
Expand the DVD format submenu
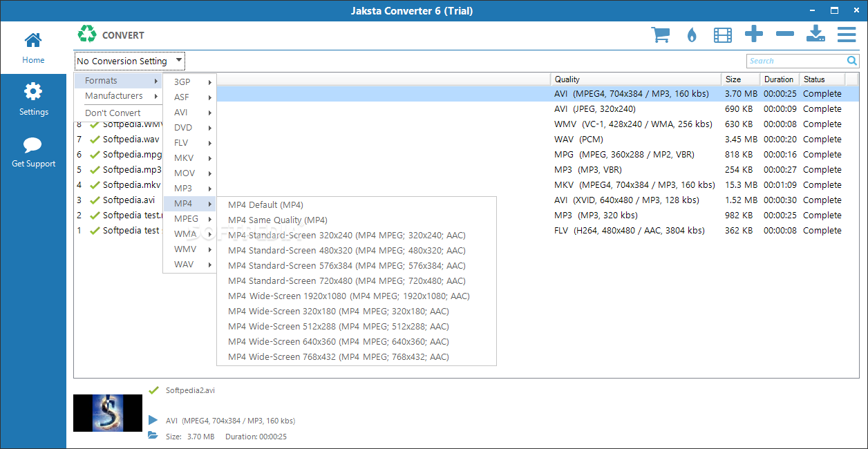coord(189,128)
